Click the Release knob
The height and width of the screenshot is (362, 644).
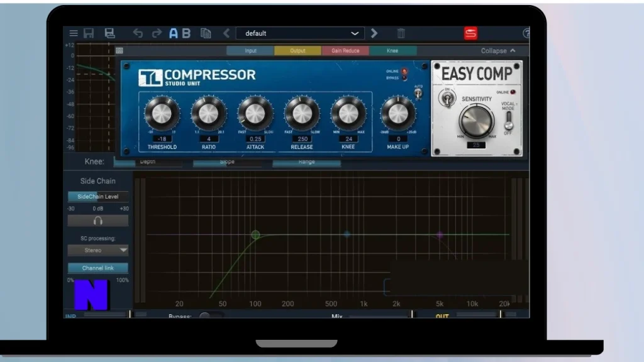pos(302,113)
